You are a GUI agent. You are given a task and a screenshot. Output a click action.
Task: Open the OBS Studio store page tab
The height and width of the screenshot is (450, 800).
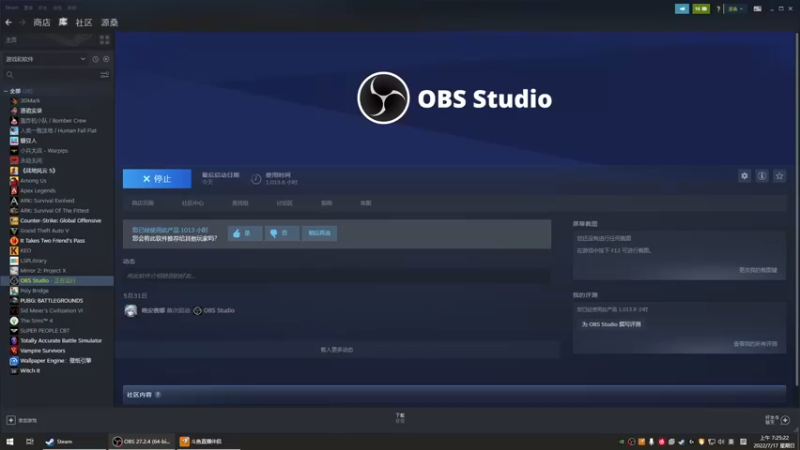tap(143, 203)
